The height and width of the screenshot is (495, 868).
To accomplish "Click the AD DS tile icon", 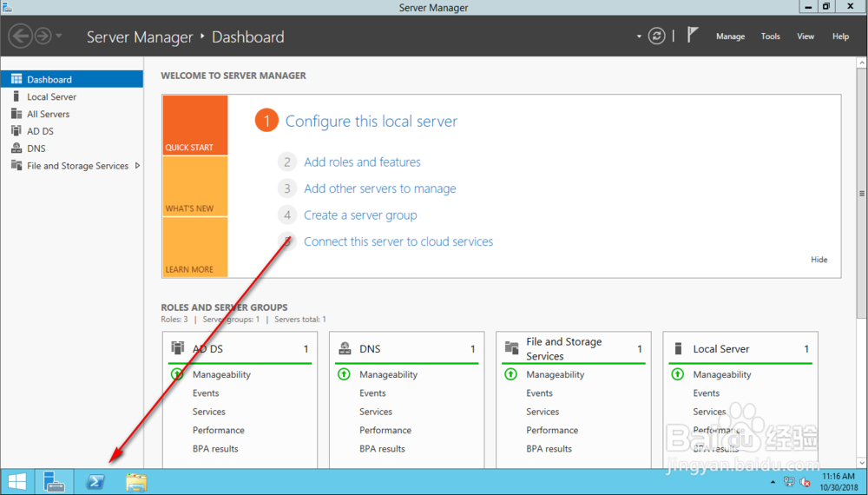I will (x=177, y=348).
